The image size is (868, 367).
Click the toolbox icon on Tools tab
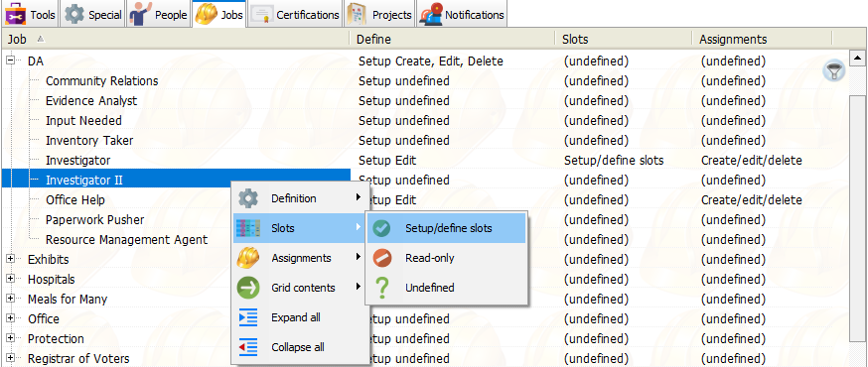[16, 14]
